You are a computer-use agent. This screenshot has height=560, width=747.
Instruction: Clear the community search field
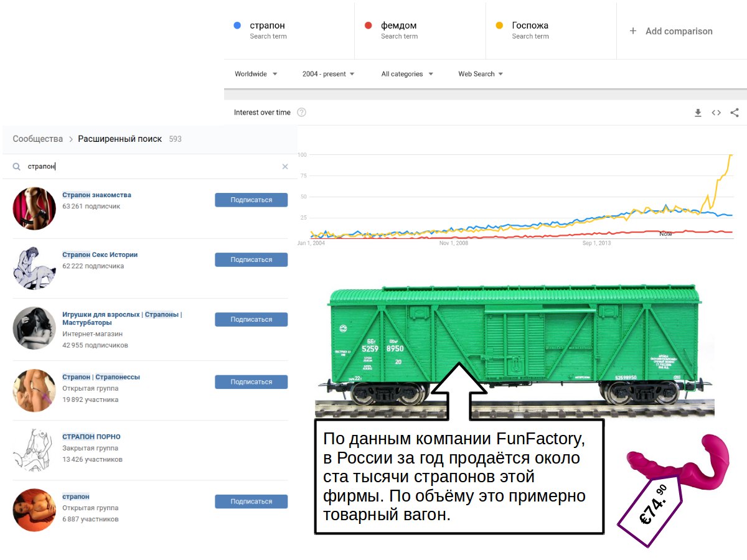pyautogui.click(x=285, y=167)
